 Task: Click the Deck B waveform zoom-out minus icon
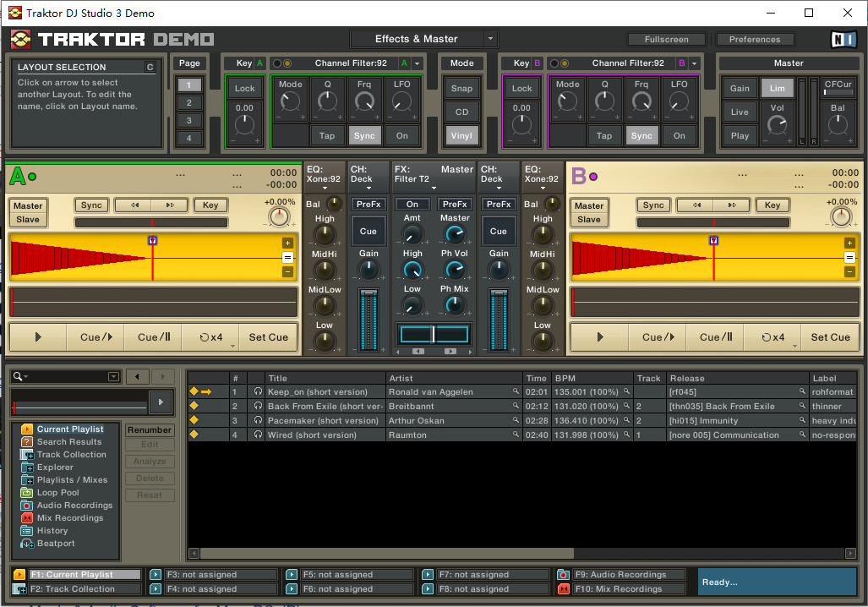coord(849,271)
